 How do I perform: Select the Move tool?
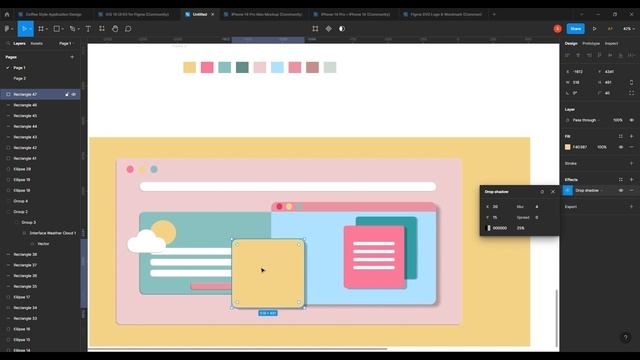pyautogui.click(x=24, y=29)
